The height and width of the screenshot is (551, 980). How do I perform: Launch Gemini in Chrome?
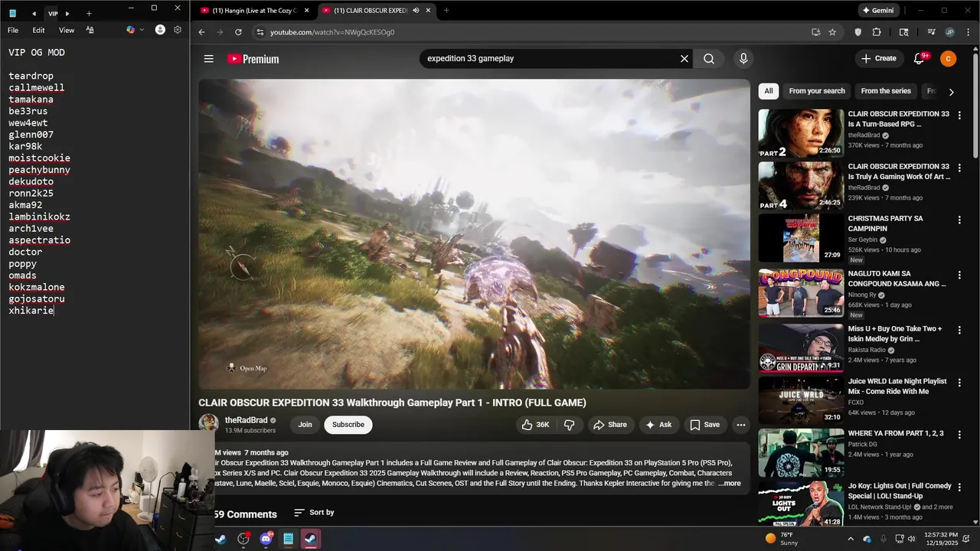pos(877,11)
